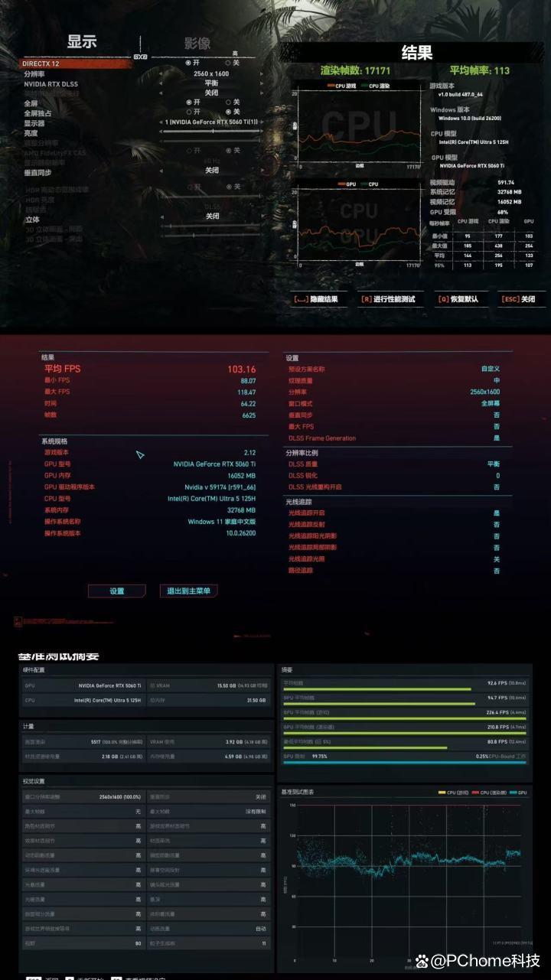551x980 pixels.
Task: Toggle CPU (渲染器) legend in 基准测试图表
Action: click(x=490, y=792)
